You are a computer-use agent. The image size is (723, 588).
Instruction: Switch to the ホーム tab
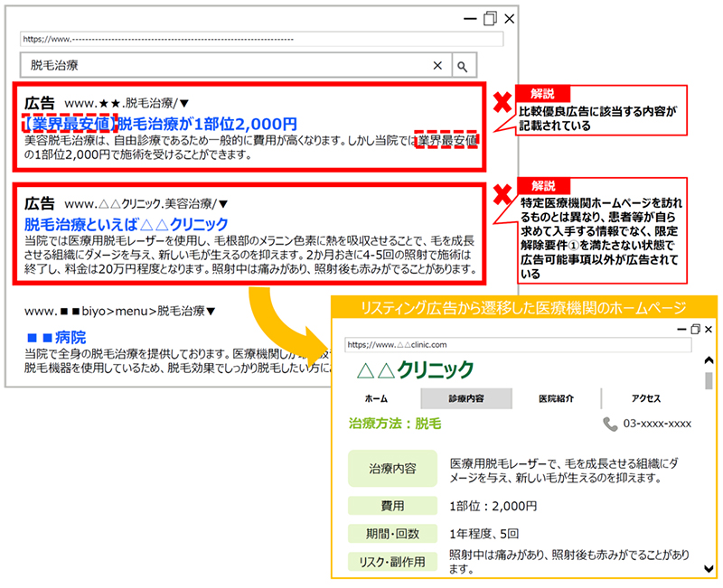pyautogui.click(x=377, y=398)
